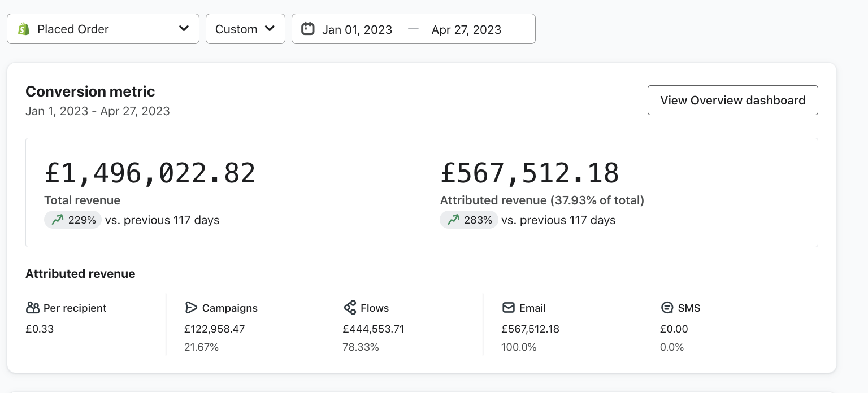Click the Per recipient label

tap(75, 308)
